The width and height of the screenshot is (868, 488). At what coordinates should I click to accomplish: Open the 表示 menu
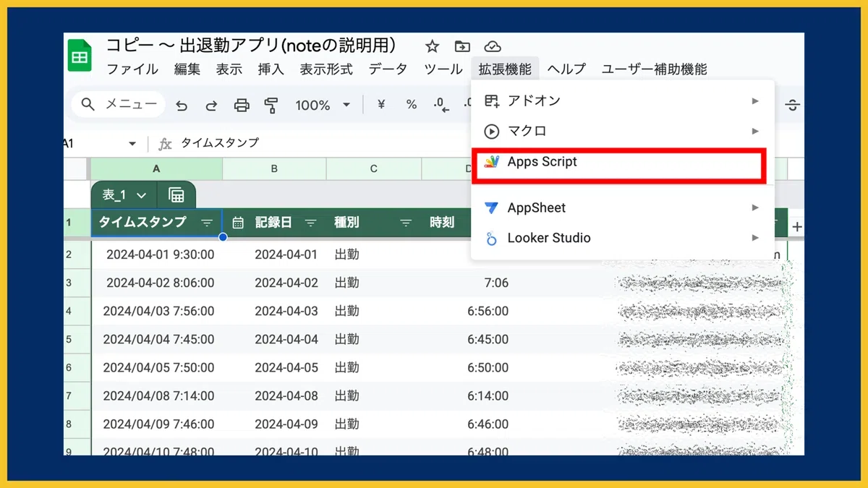tap(229, 69)
